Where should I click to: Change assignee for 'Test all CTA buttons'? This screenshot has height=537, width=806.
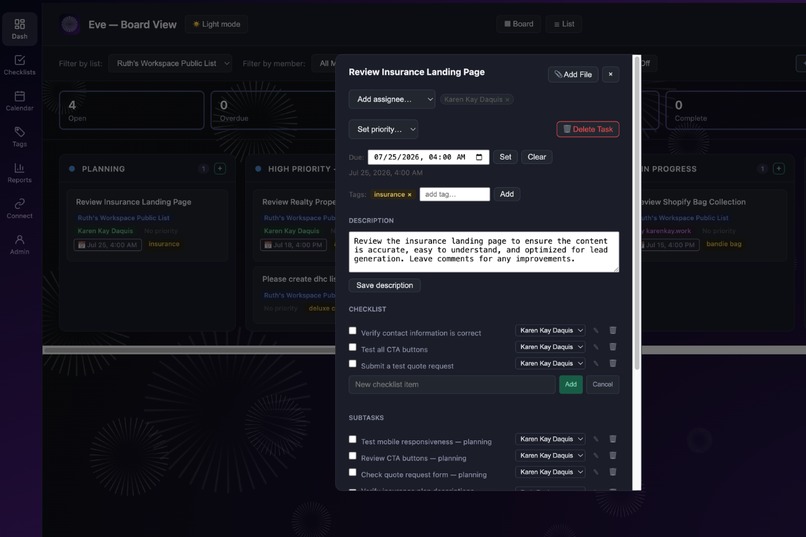pyautogui.click(x=550, y=347)
